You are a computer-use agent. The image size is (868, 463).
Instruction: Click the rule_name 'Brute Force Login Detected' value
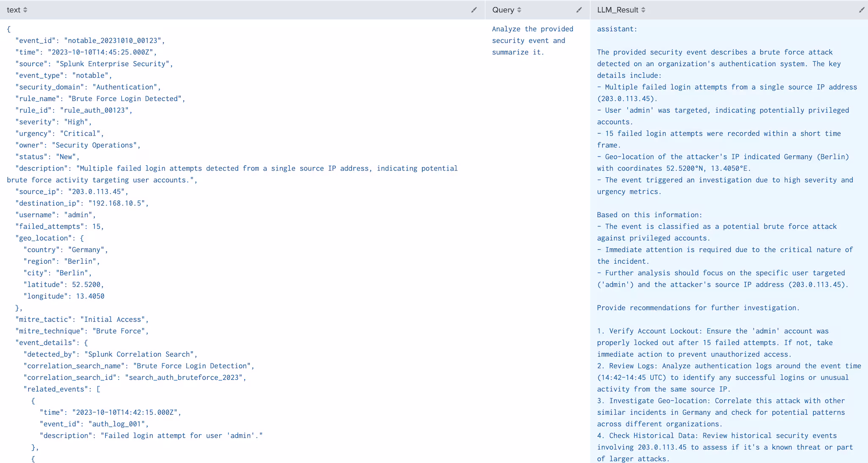point(125,99)
